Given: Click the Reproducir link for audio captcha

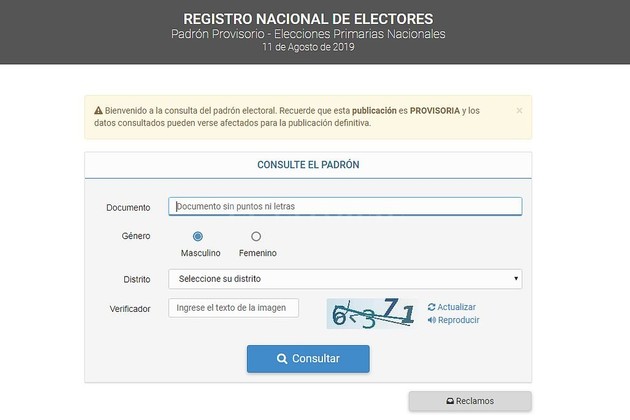Looking at the screenshot, I should point(458,320).
